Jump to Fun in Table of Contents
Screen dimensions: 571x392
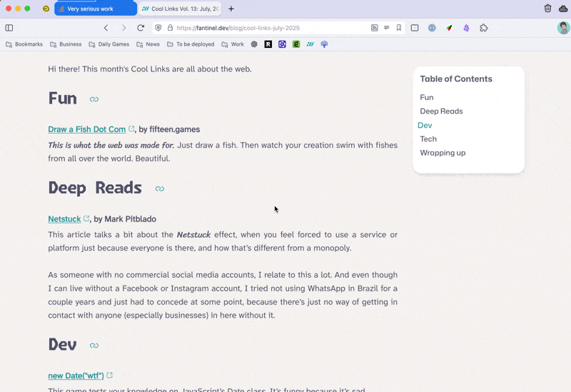click(x=426, y=97)
